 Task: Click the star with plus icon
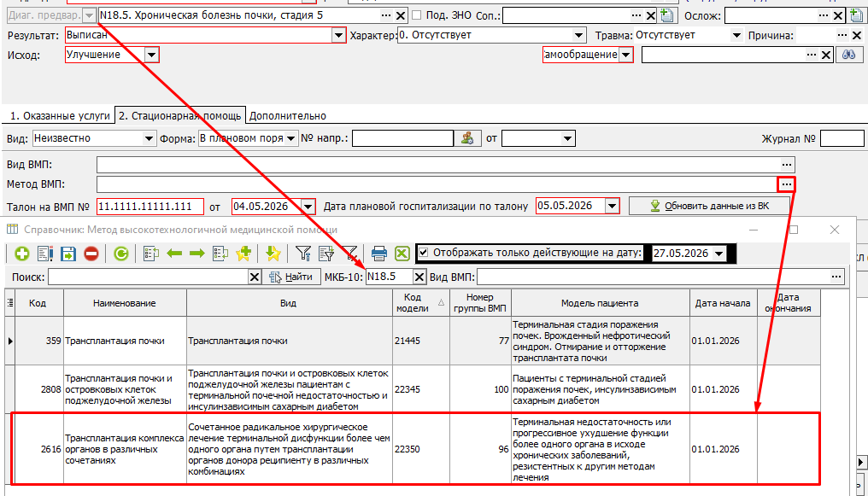243,254
